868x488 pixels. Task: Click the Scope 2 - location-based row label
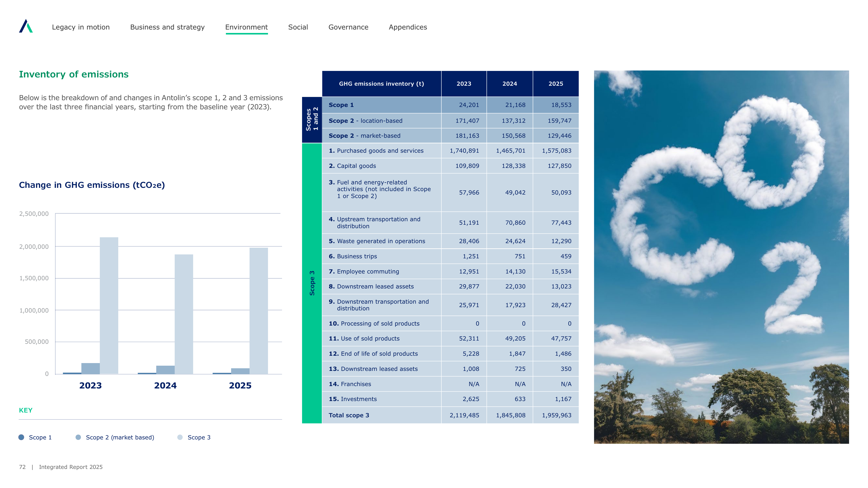coord(366,121)
